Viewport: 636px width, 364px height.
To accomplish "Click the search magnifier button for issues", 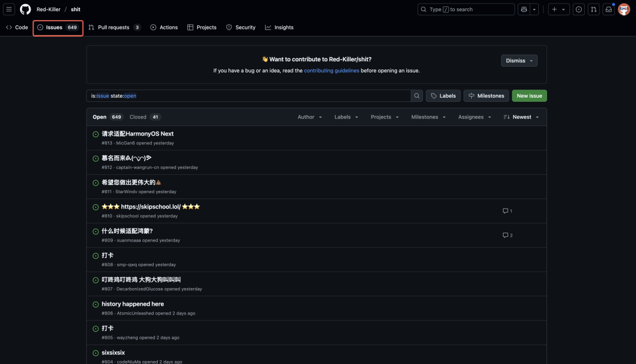I will 416,96.
